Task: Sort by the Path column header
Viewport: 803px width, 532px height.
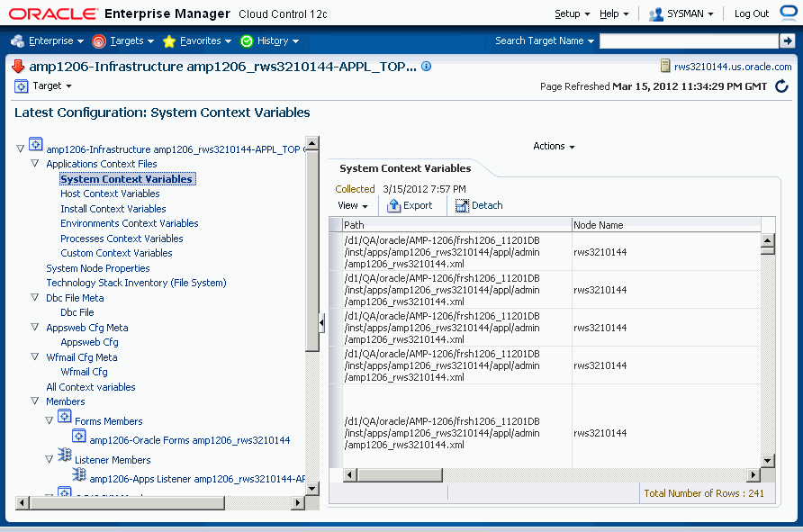Action: coord(457,225)
